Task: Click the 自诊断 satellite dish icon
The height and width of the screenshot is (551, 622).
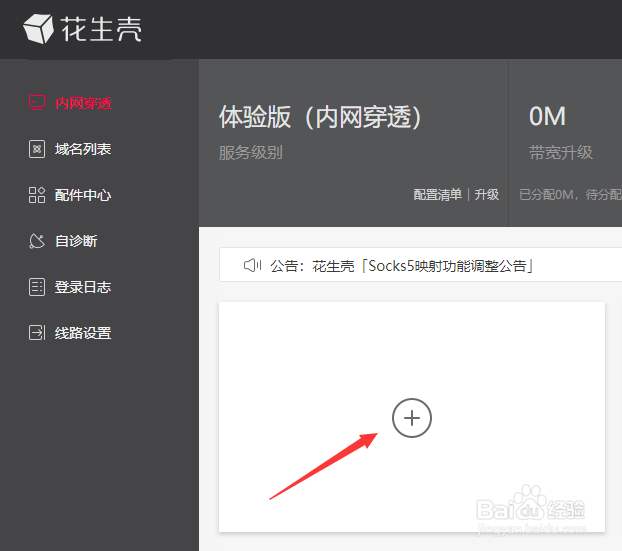Action: coord(37,241)
